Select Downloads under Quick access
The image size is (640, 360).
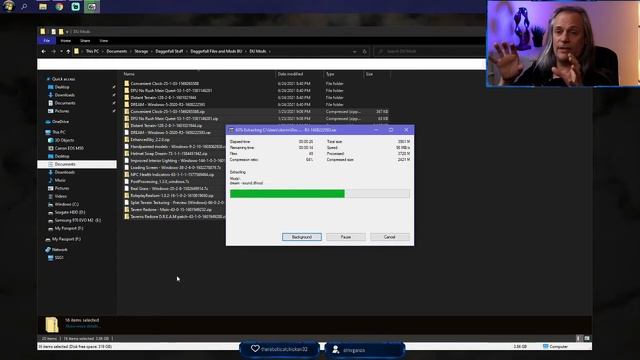tap(64, 95)
